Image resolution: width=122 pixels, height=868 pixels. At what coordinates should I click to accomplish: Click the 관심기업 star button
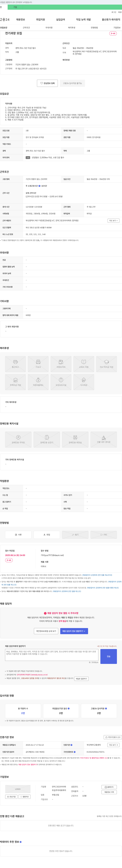tap(11, 797)
